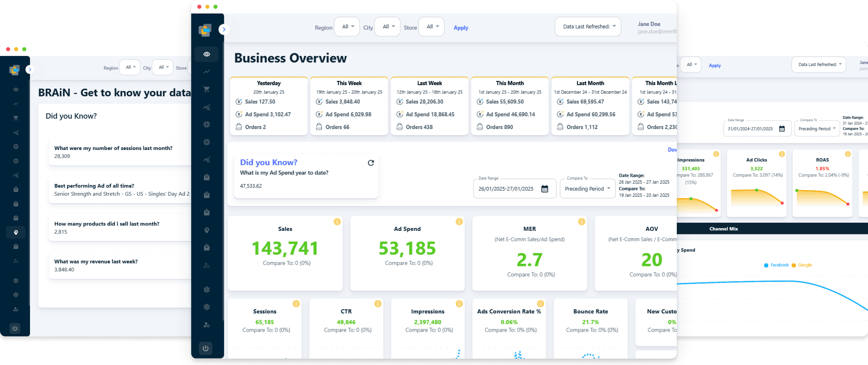Select the Last Month summary card
This screenshot has height=365, width=868.
point(590,106)
